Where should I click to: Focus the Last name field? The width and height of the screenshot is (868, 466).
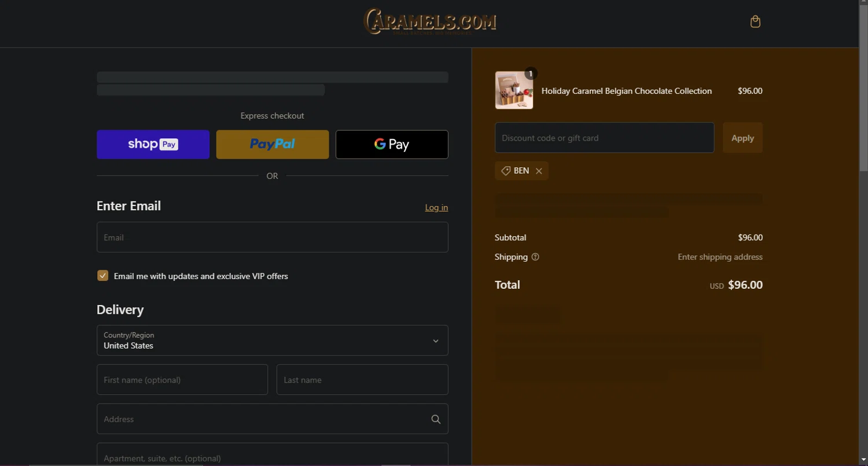pos(362,380)
